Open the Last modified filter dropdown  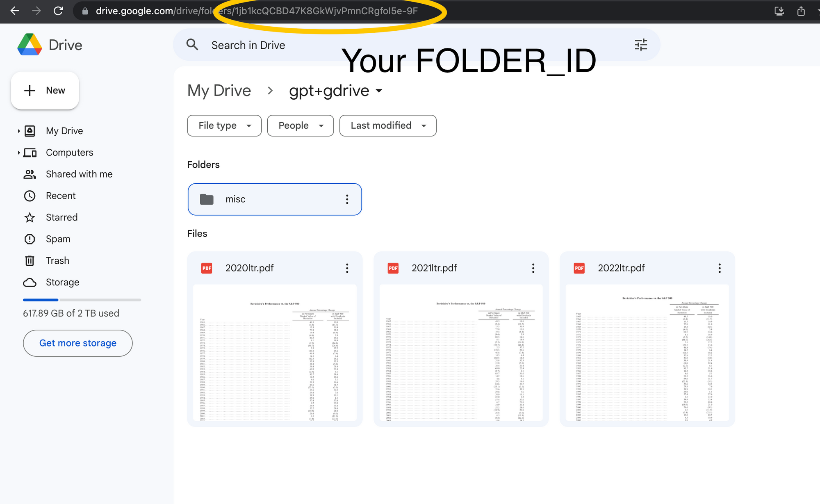click(387, 125)
